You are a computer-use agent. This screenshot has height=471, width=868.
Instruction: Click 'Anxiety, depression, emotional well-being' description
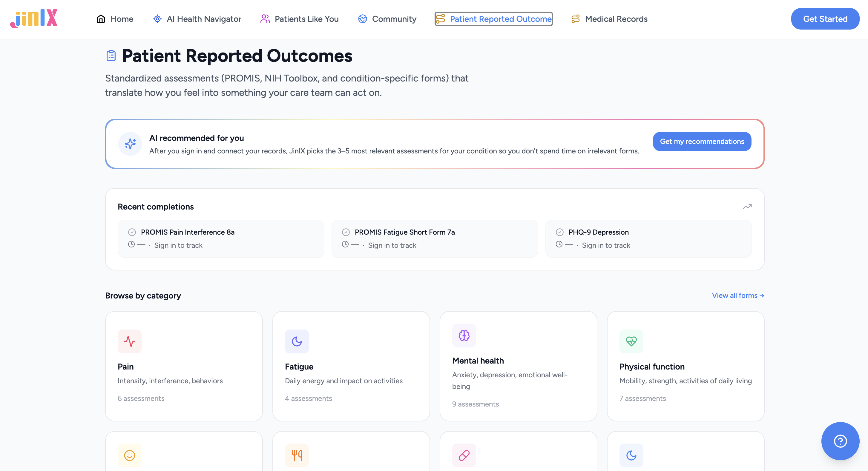pos(510,381)
